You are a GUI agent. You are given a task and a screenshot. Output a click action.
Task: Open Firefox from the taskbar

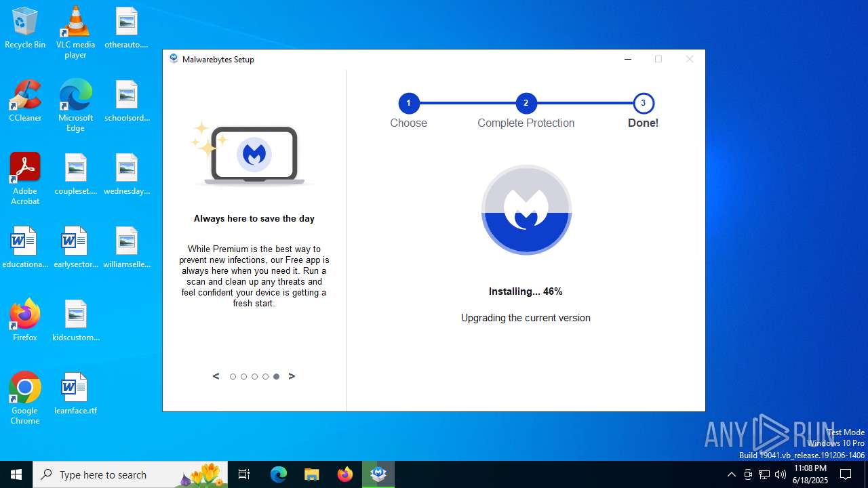(x=345, y=474)
